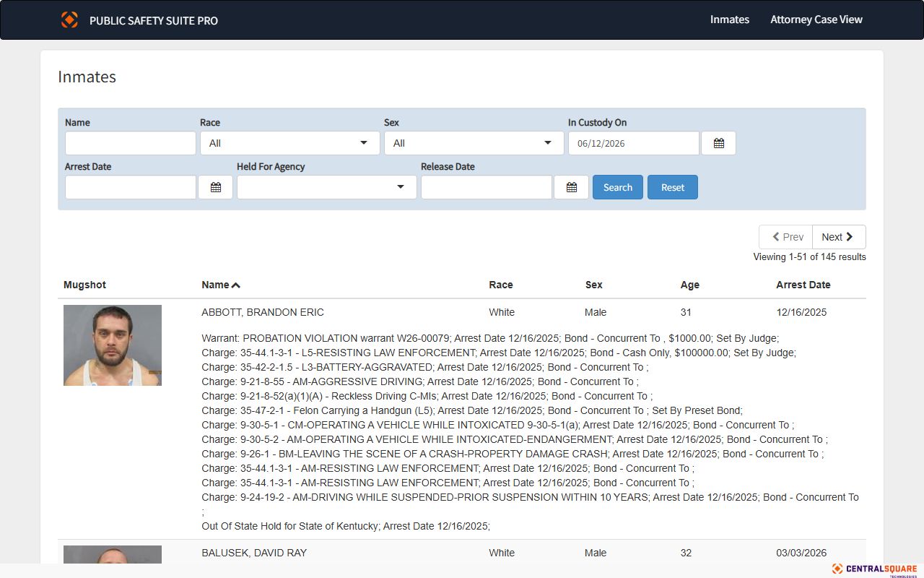924x578 pixels.
Task: Sort by the Race column header
Action: tap(501, 285)
